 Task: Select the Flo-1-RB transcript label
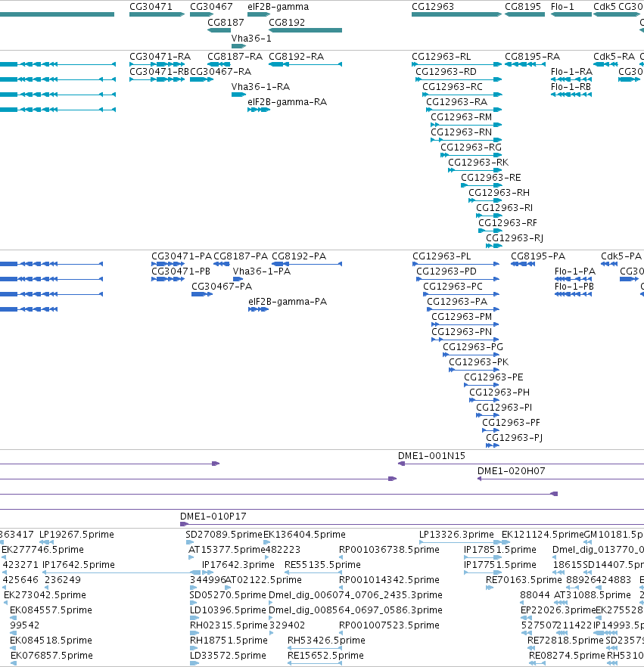click(571, 87)
